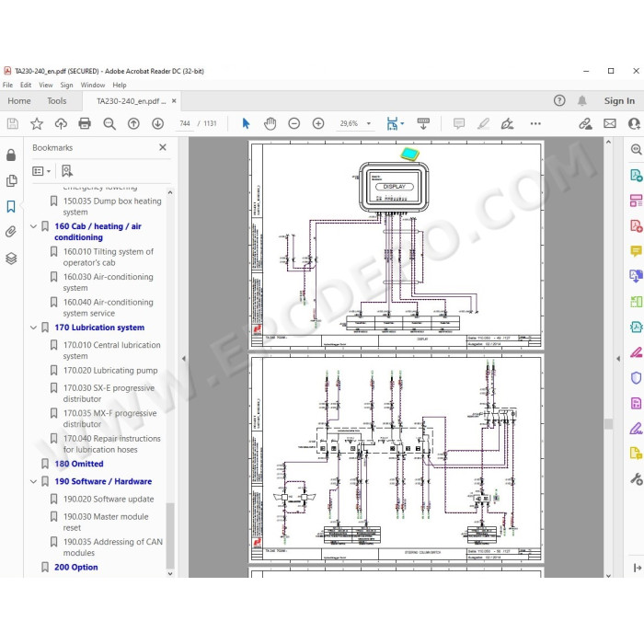Open bookmark 190.020 Software update
The height and width of the screenshot is (644, 644).
[x=109, y=499]
